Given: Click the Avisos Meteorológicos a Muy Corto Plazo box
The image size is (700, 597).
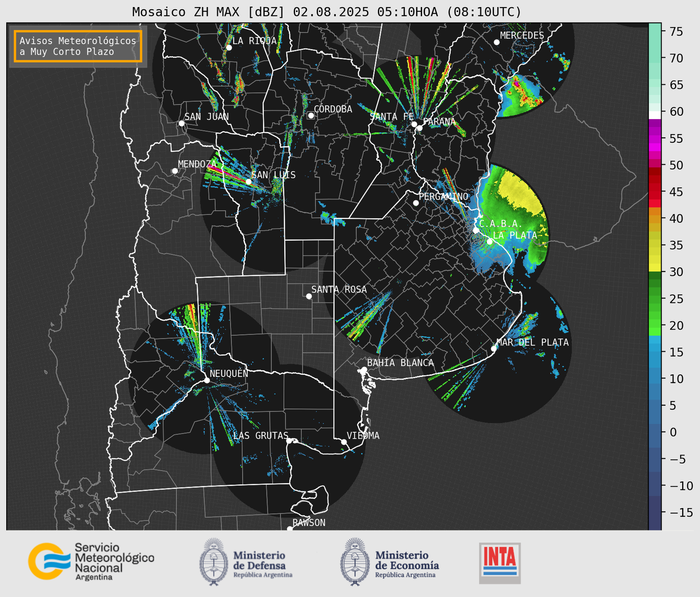Looking at the screenshot, I should (x=78, y=46).
